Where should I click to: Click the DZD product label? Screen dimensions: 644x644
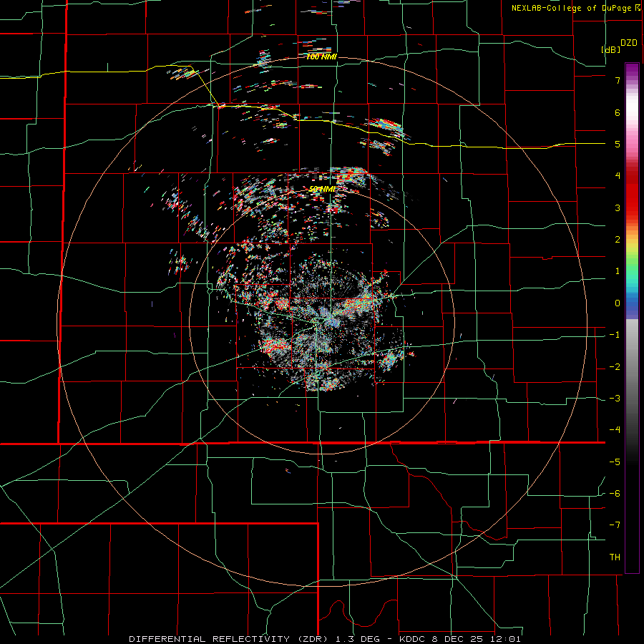[629, 43]
